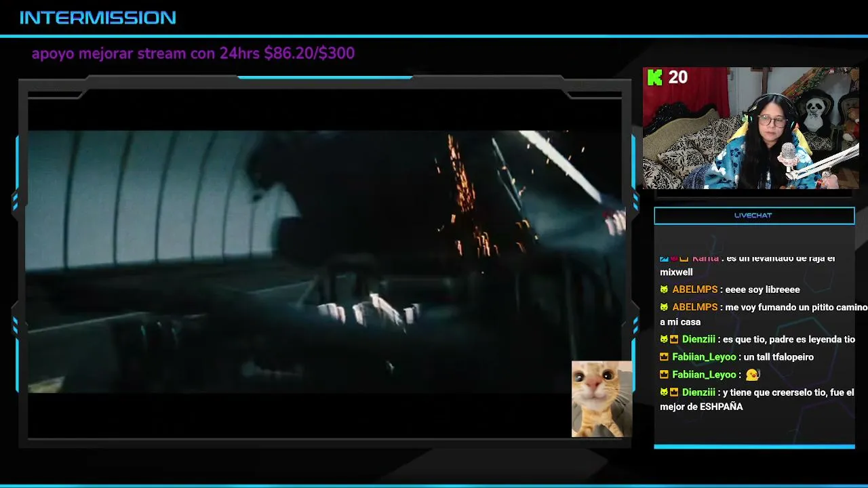Click the chat text "mejor de ESHPAÑA"
The height and width of the screenshot is (488, 868).
coord(701,407)
